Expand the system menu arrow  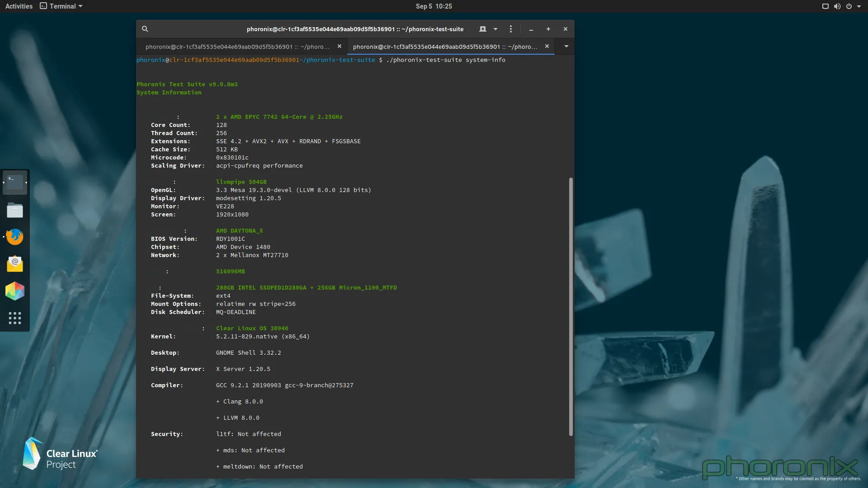pos(859,6)
